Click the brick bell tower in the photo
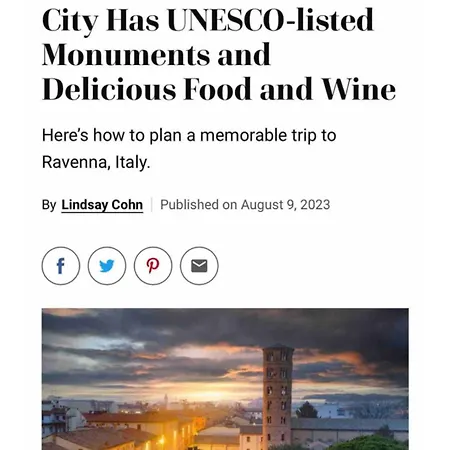 (x=278, y=397)
